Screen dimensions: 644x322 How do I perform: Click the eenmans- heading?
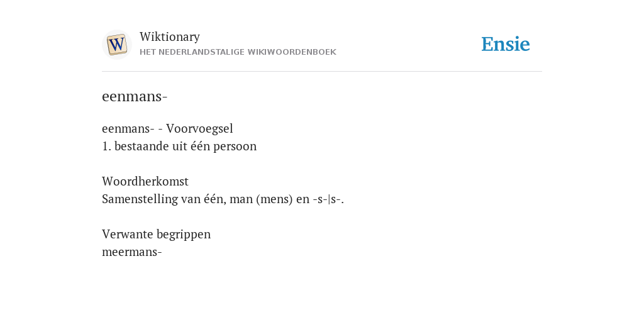point(135,96)
